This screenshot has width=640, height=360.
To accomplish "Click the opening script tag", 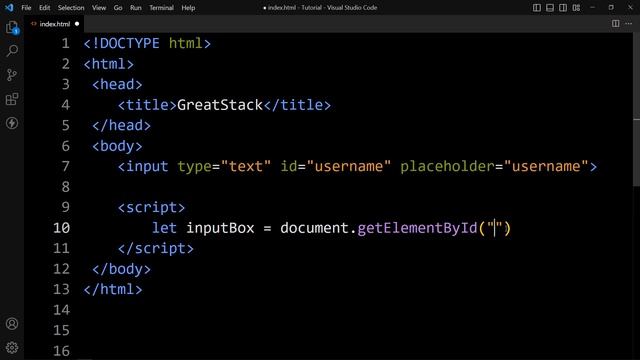I will coord(151,207).
